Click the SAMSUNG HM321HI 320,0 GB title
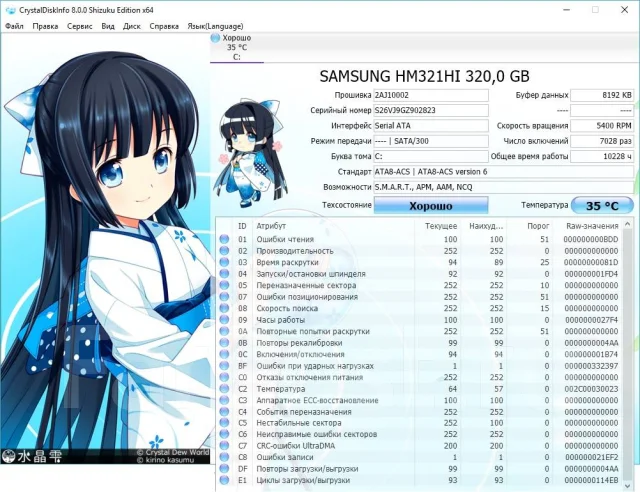Screen dimensions: 640x492 [424, 76]
